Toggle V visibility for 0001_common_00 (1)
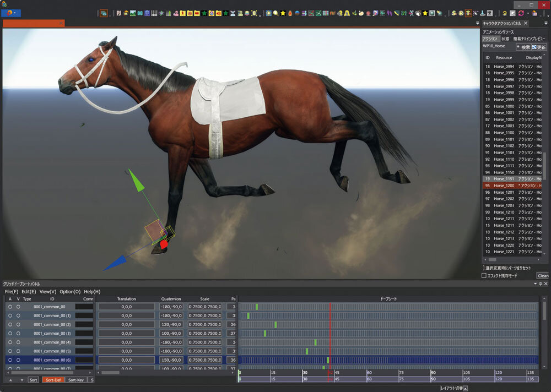 (18, 315)
